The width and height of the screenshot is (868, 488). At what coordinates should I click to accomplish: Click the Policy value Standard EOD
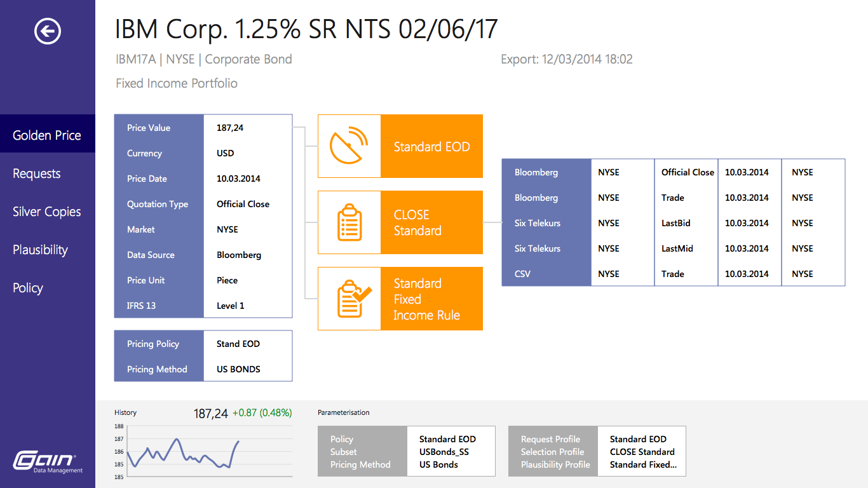coord(447,439)
